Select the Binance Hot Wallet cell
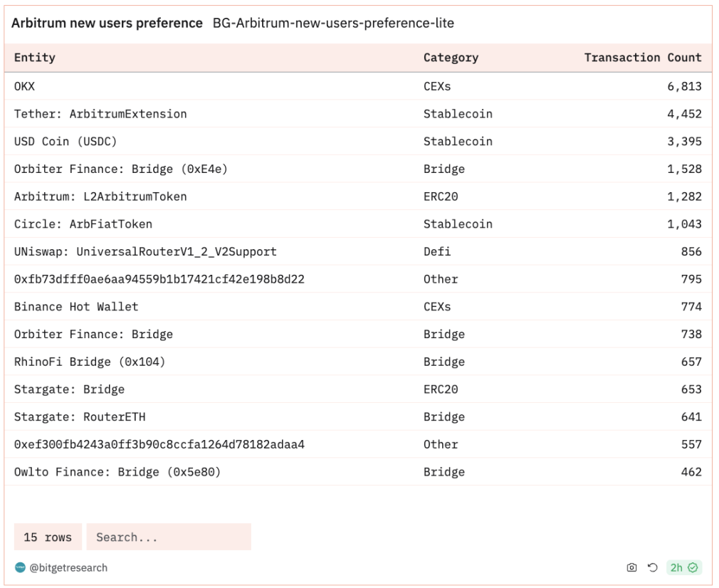The image size is (719, 588). click(76, 306)
